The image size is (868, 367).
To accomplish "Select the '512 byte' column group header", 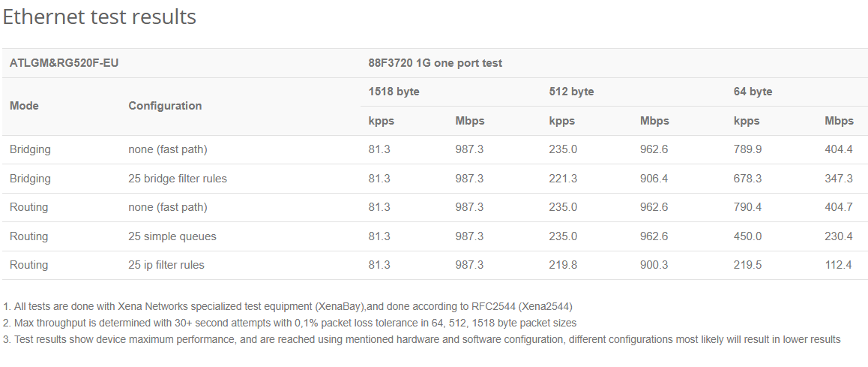I will (x=571, y=92).
